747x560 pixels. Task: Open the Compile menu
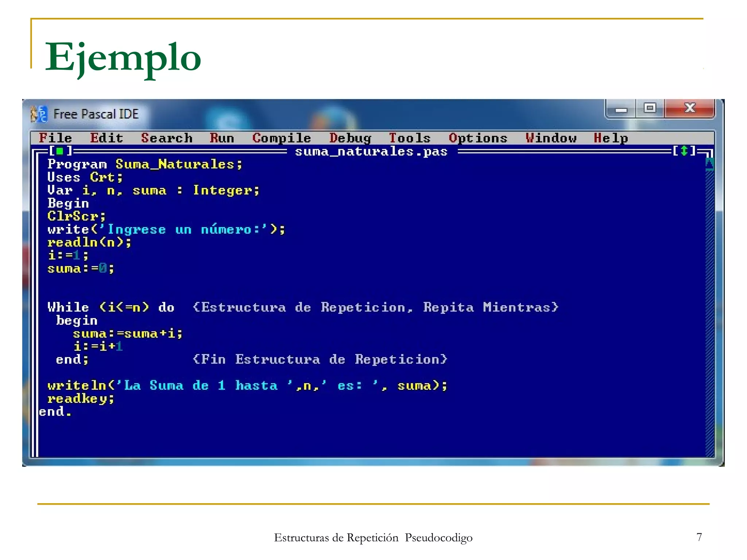coord(282,138)
